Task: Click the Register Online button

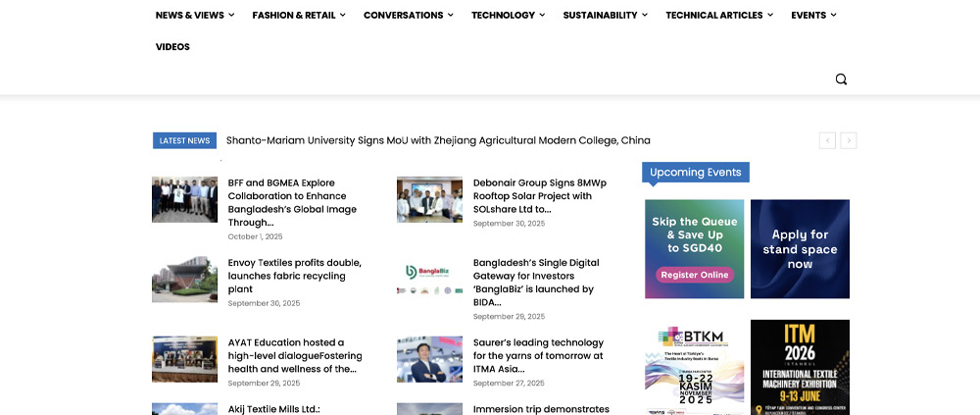Action: [x=694, y=275]
